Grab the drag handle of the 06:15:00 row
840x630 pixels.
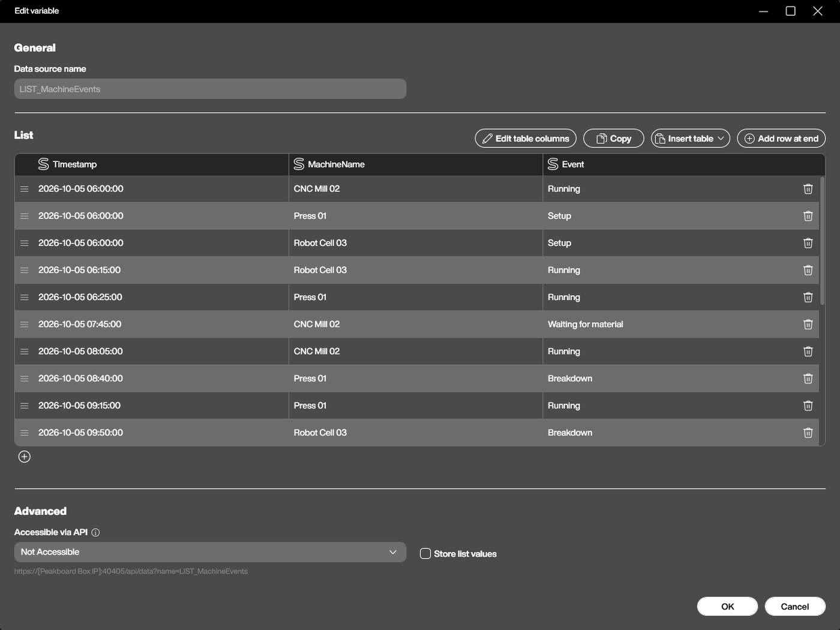[x=25, y=270]
